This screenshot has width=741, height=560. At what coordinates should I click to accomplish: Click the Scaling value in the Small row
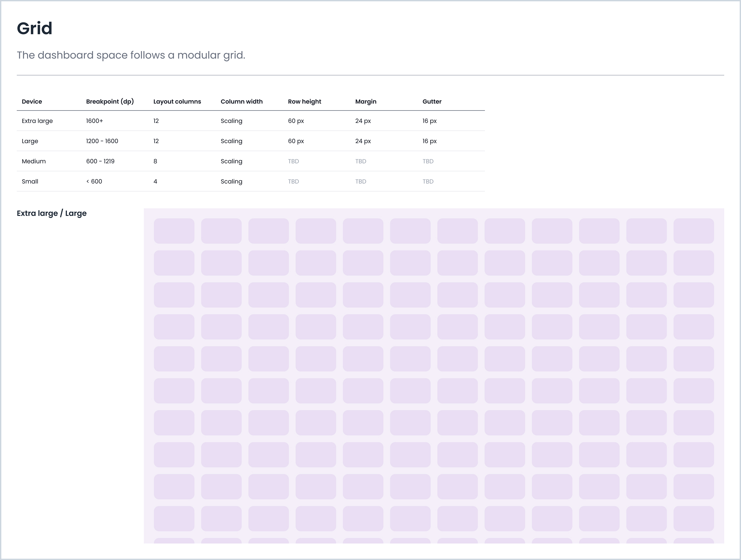(231, 181)
